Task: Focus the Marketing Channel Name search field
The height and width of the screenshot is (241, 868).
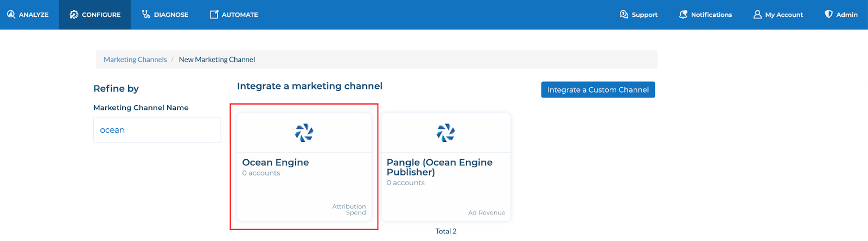Action: (157, 130)
